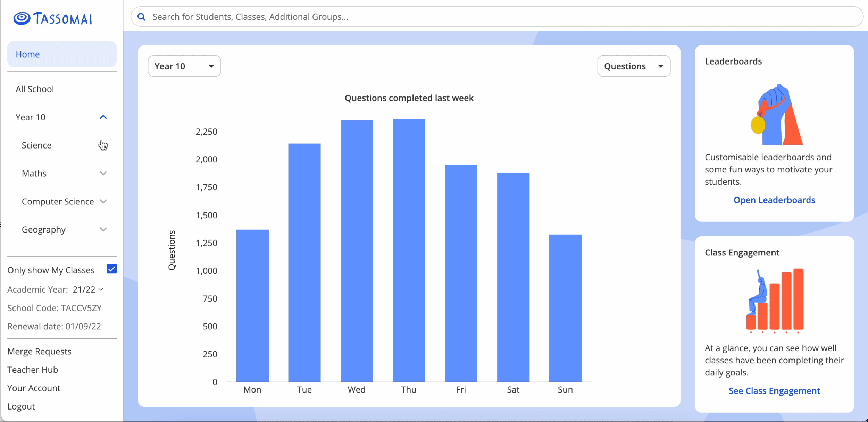Open Teacher Hub from sidebar
Viewport: 868px width, 422px height.
[33, 370]
